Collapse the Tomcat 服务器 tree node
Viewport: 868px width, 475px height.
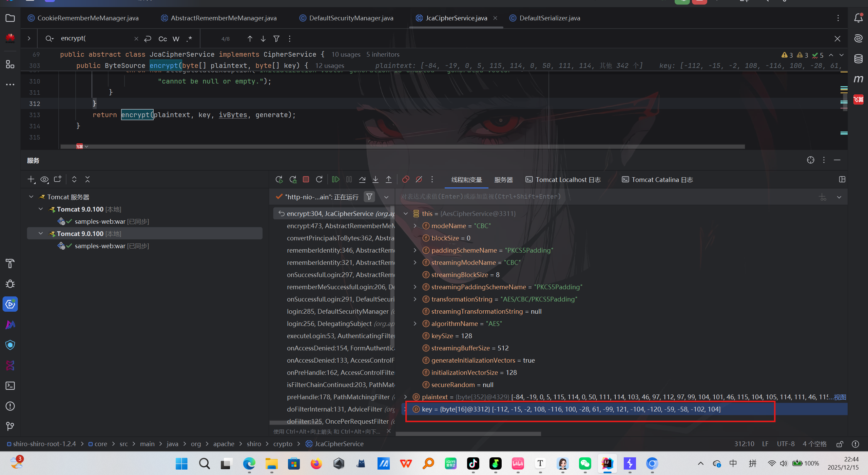click(x=31, y=197)
